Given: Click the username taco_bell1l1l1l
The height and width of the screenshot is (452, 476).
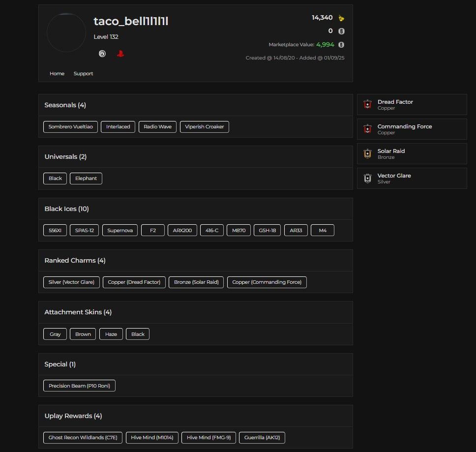Looking at the screenshot, I should coord(131,21).
